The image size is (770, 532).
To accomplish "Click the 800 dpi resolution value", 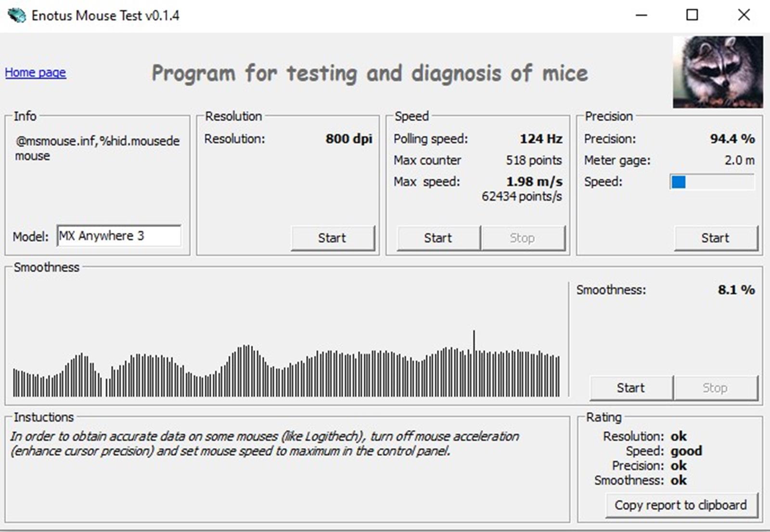I will pos(348,139).
